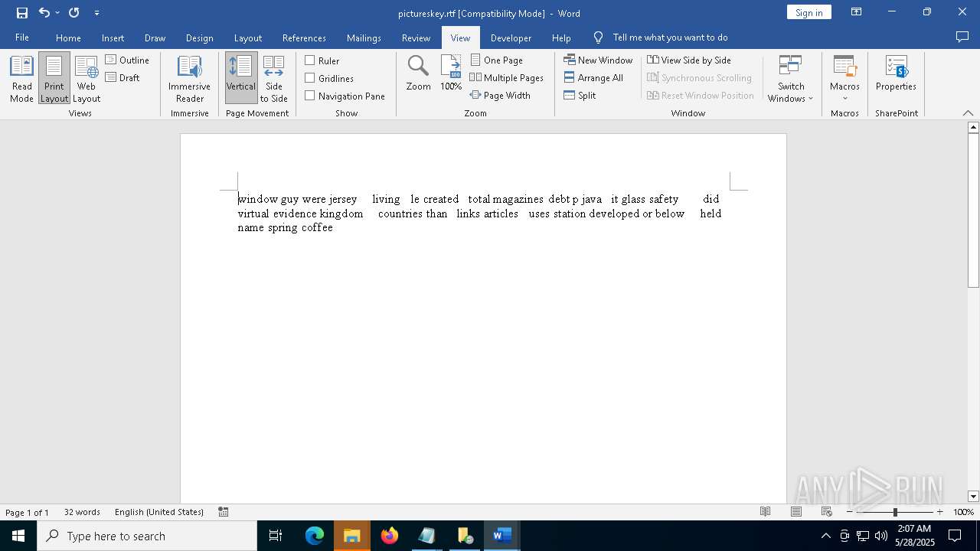Open the Comments pane icon
Image resolution: width=980 pixels, height=551 pixels.
click(962, 37)
